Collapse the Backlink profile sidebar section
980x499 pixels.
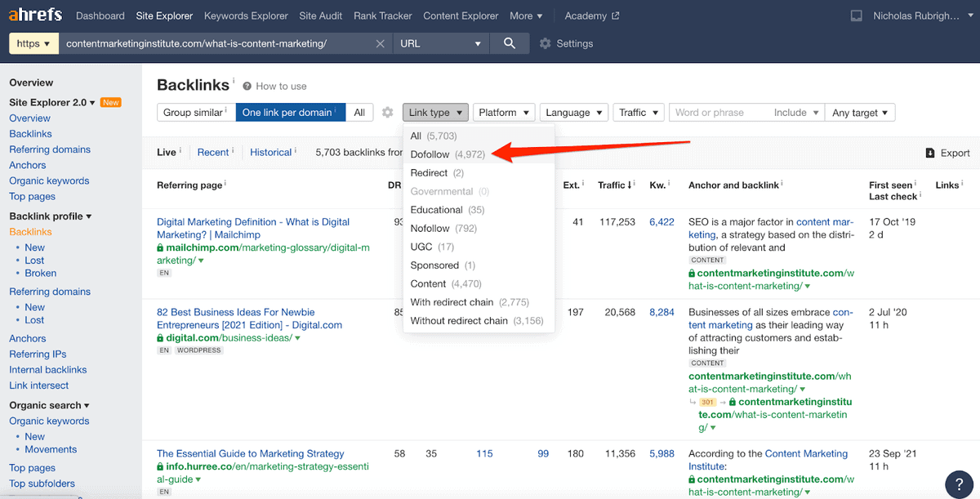[x=51, y=216]
